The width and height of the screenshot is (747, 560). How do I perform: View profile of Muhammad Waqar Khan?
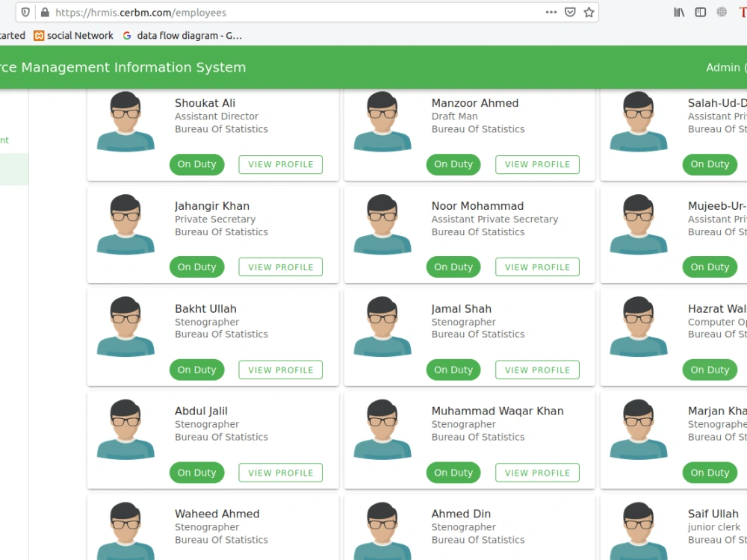click(537, 473)
